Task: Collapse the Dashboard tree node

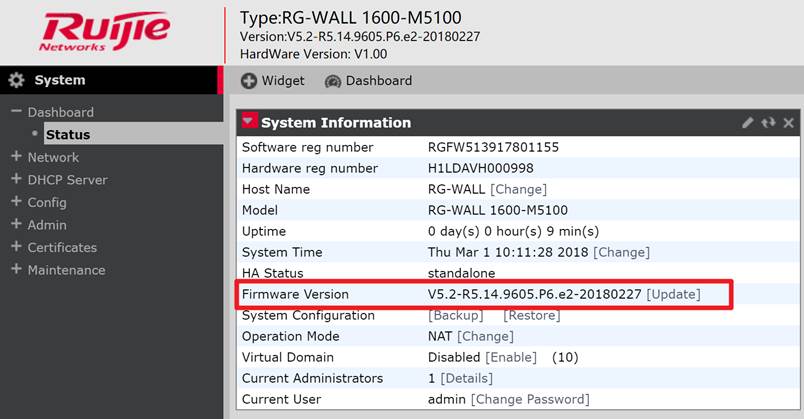Action: coord(16,112)
